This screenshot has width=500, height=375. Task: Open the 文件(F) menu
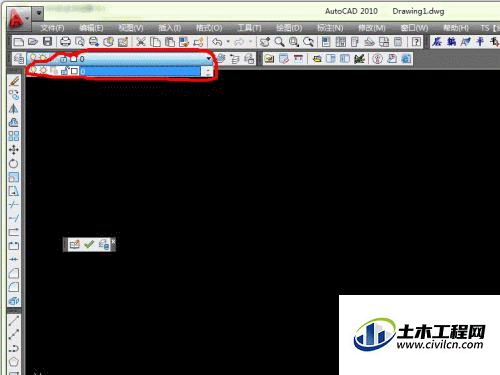coord(52,28)
